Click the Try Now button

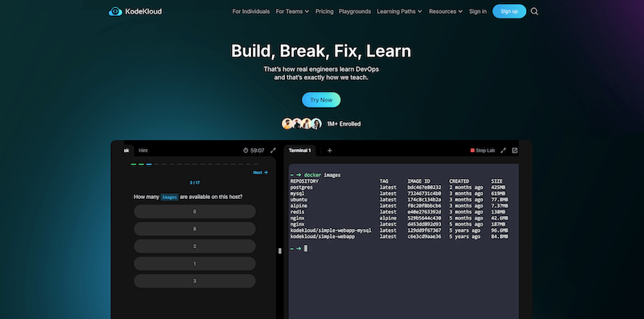[321, 100]
